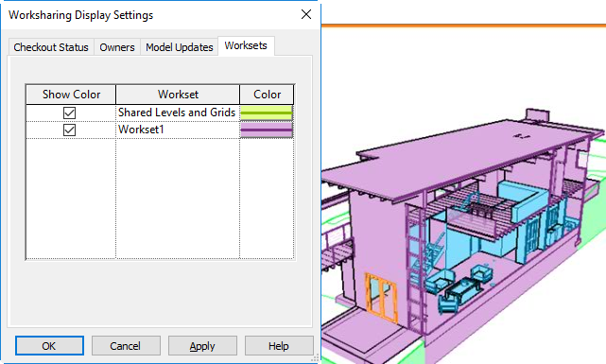Click the Show Color column header
This screenshot has height=364, width=606.
(71, 95)
